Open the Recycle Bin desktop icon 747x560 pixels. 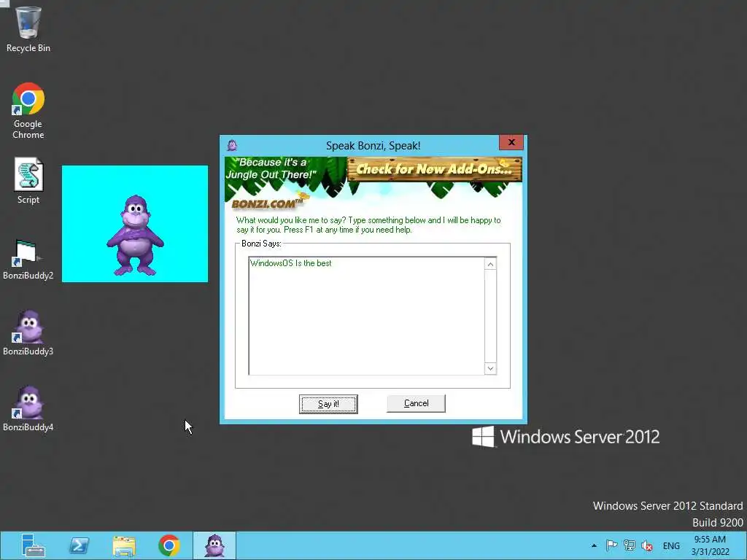click(x=28, y=29)
